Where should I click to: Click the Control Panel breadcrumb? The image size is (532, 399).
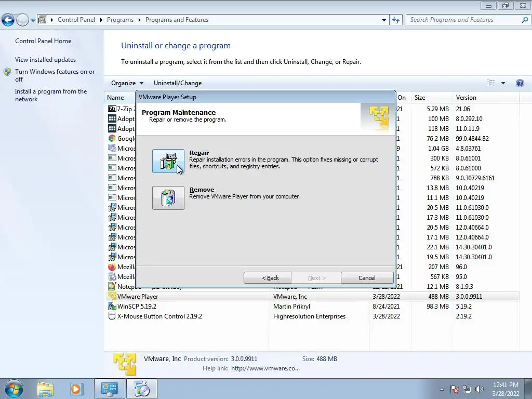76,20
